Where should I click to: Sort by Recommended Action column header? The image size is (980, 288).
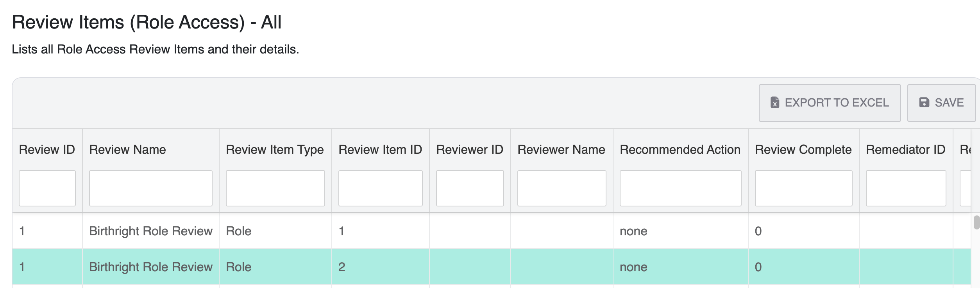(680, 149)
